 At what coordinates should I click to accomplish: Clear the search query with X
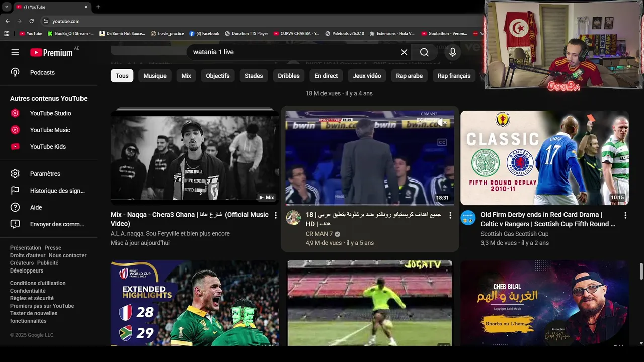(x=404, y=52)
